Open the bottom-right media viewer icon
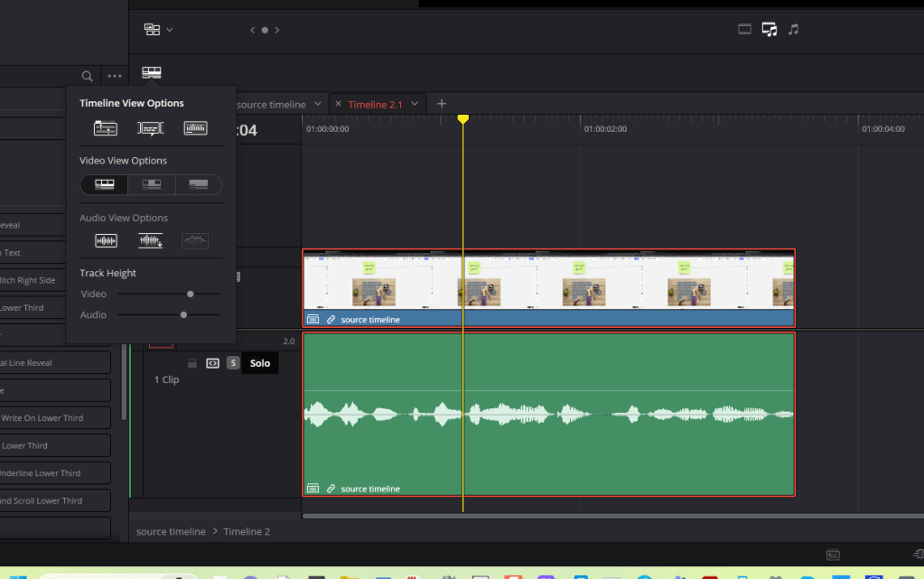 [x=833, y=555]
